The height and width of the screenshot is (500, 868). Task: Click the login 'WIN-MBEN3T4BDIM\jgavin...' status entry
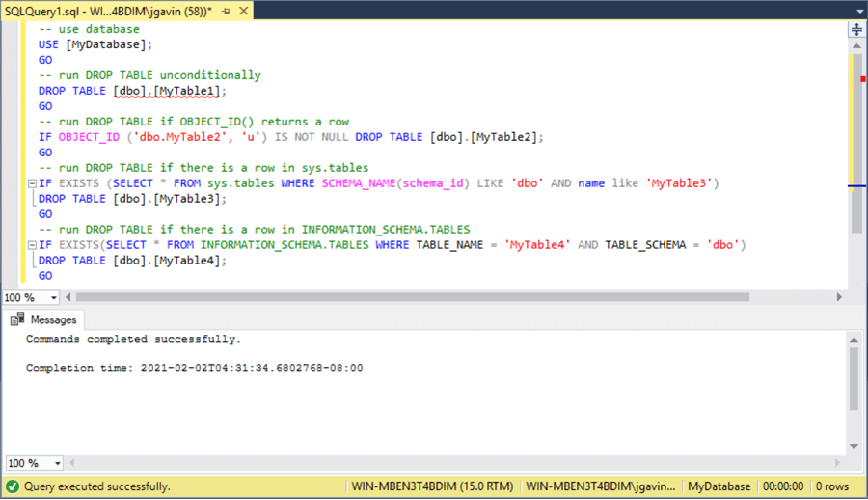click(x=601, y=486)
